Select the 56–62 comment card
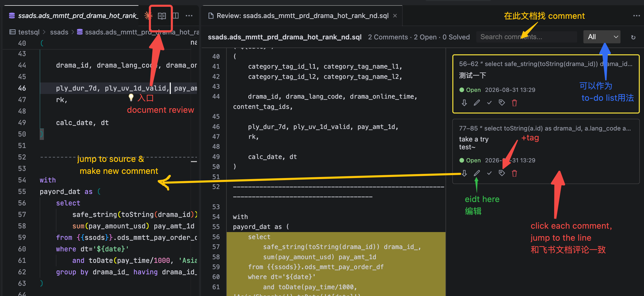 coord(546,84)
